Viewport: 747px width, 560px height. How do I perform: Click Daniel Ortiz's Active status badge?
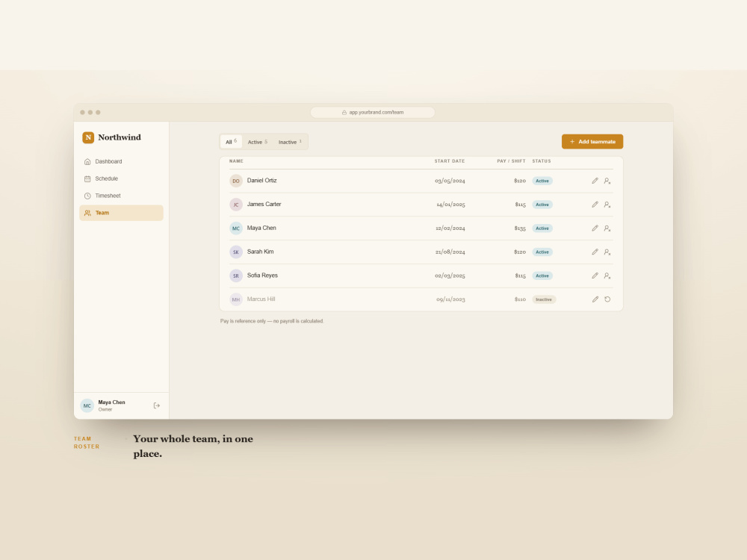click(542, 181)
